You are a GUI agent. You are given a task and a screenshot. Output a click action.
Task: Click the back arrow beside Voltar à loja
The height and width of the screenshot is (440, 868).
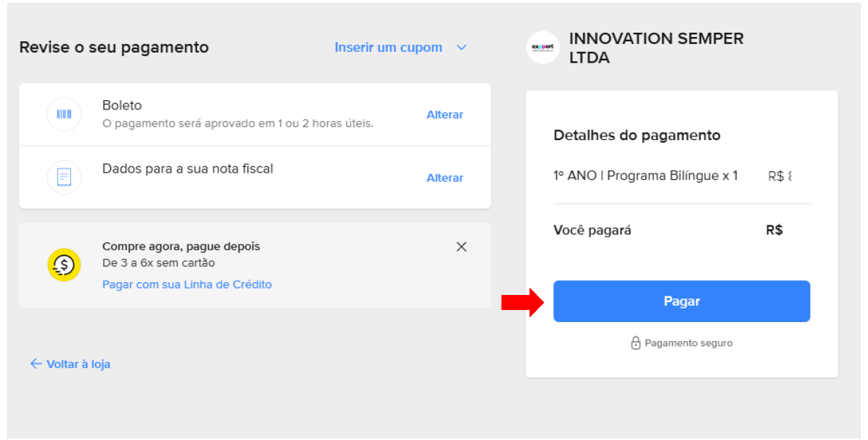coord(36,364)
